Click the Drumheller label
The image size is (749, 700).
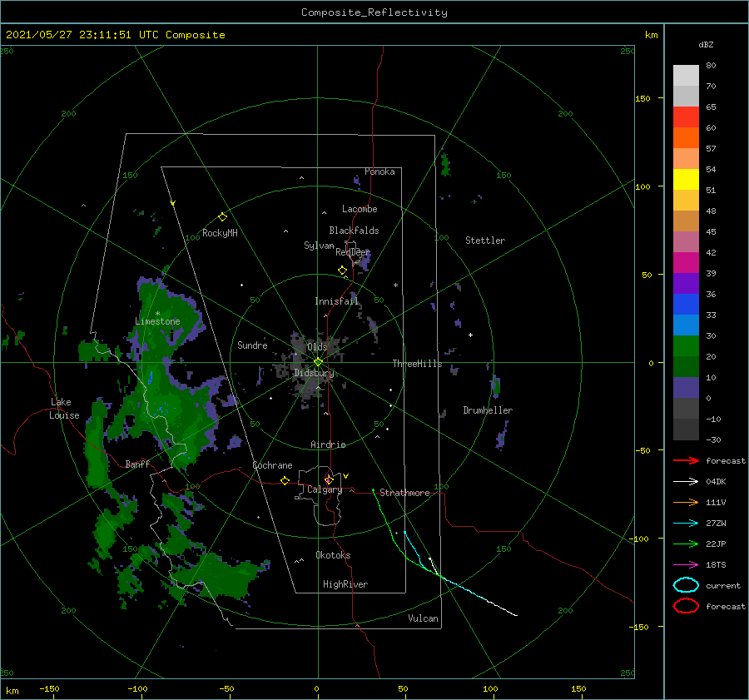click(x=488, y=410)
